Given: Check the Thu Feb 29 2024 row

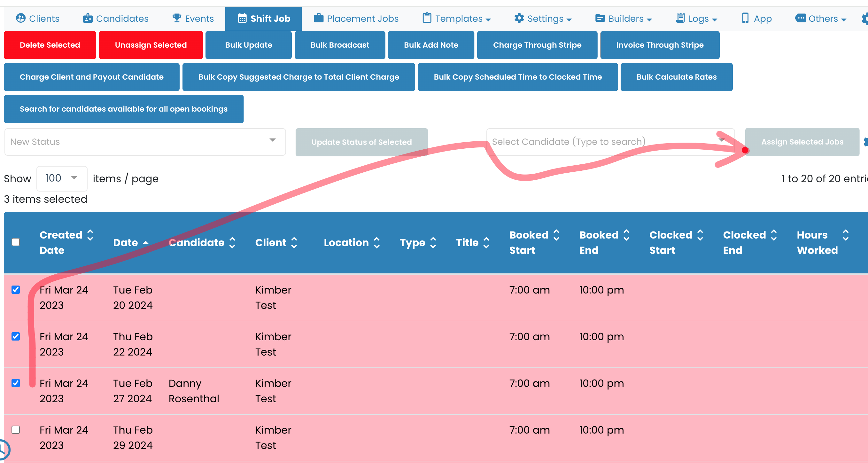Looking at the screenshot, I should pos(15,430).
